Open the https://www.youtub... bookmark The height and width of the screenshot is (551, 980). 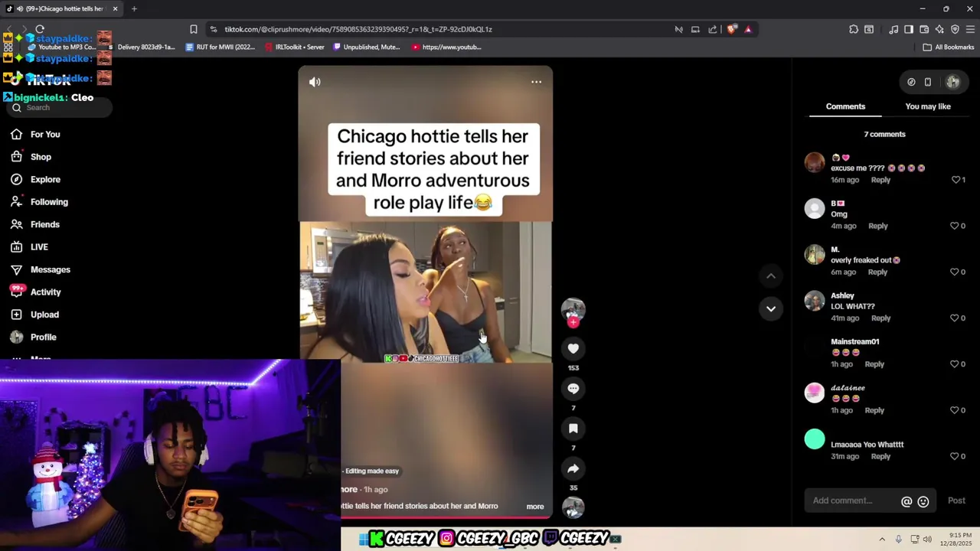(446, 47)
